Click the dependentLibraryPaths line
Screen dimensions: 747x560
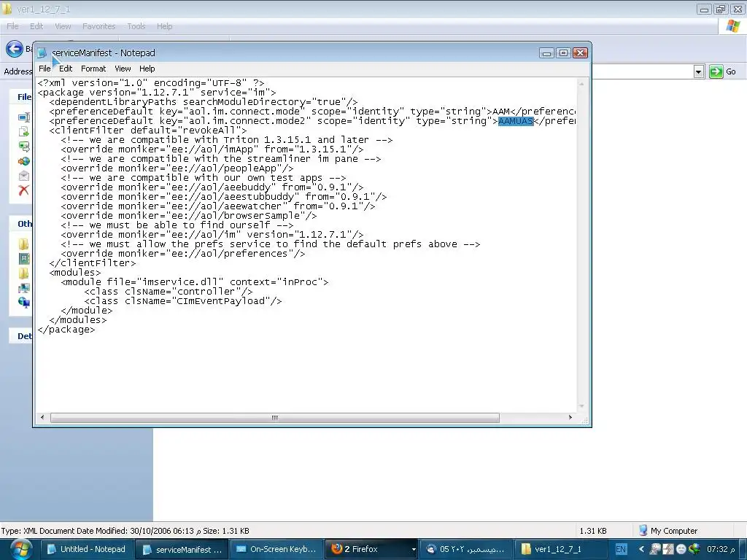coord(204,102)
